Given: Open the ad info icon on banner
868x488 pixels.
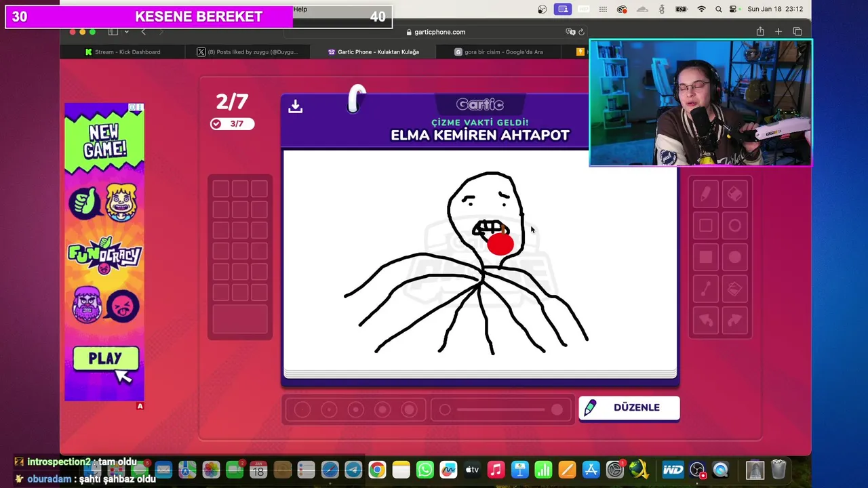Looking at the screenshot, I should pyautogui.click(x=132, y=107).
